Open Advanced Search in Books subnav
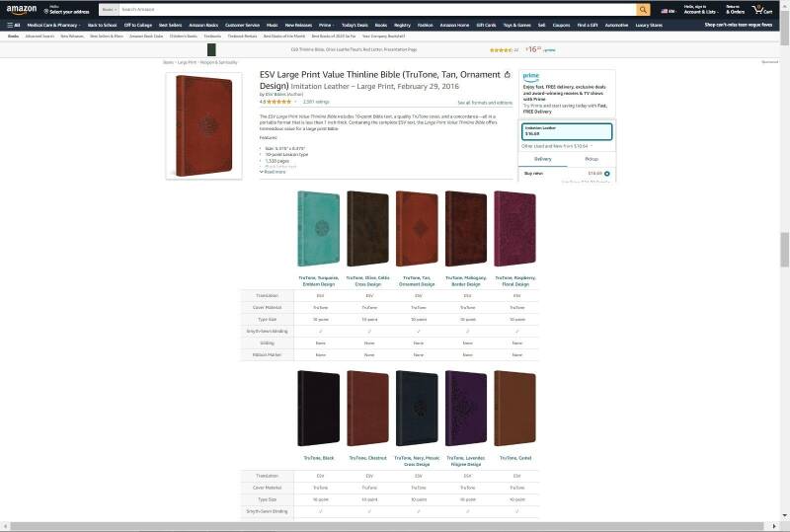 [39, 37]
